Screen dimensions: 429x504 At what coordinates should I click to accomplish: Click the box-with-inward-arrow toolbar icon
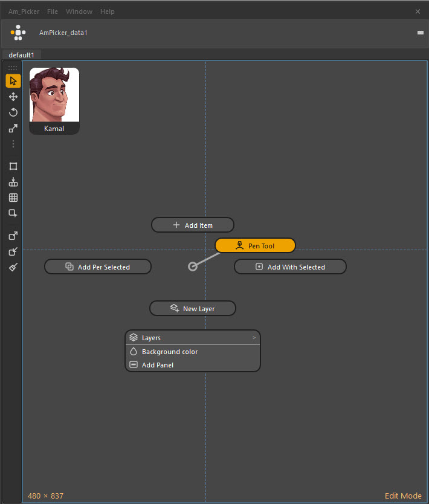point(13,251)
